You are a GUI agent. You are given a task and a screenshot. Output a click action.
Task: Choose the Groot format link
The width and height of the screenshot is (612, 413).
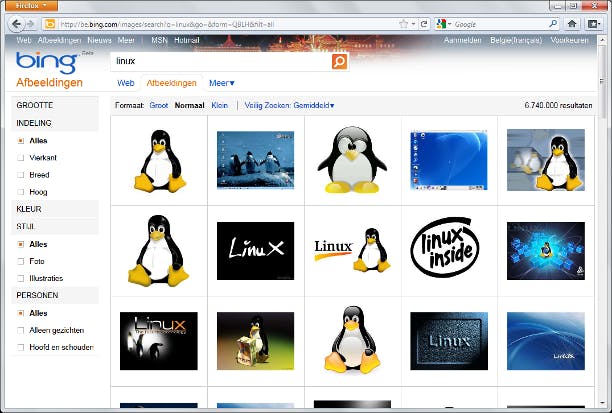[158, 105]
